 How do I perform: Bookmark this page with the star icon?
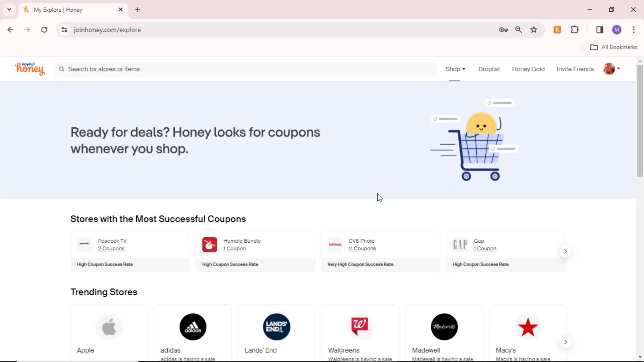pos(534,29)
